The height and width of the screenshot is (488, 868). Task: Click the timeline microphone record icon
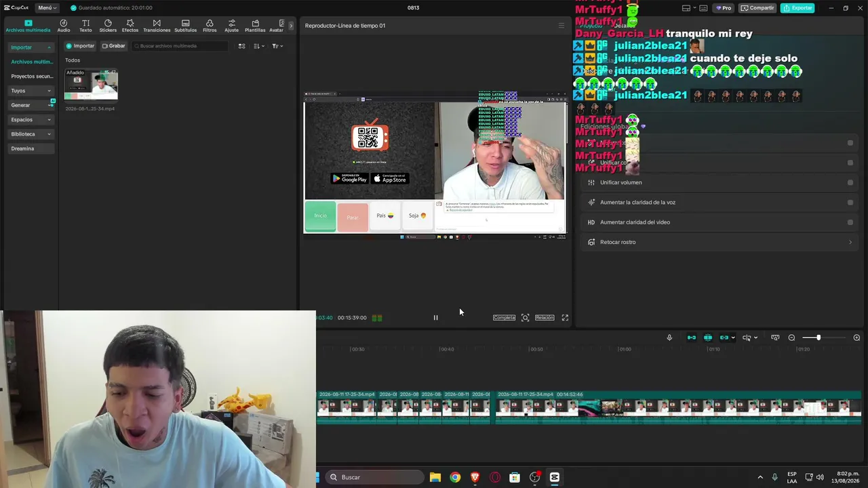coord(669,338)
